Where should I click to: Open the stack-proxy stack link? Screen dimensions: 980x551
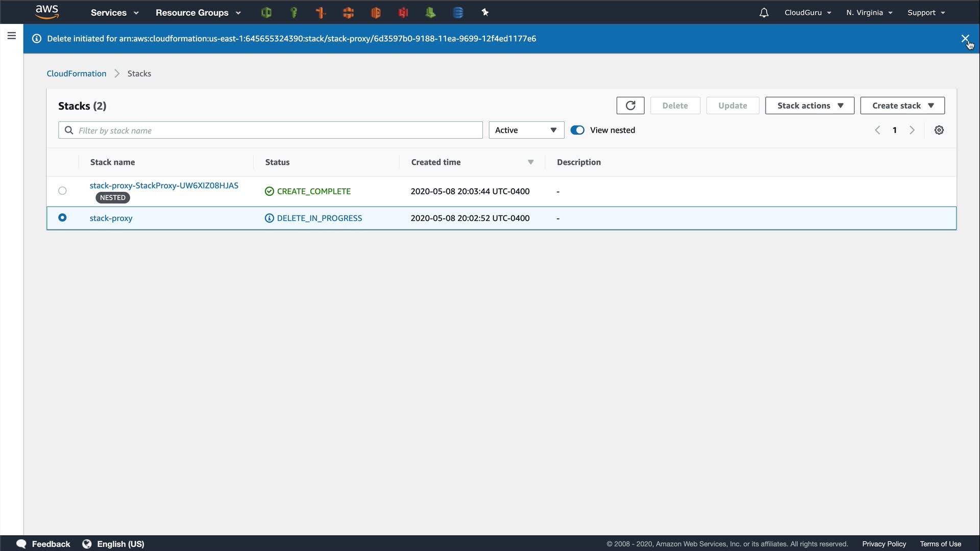click(111, 218)
